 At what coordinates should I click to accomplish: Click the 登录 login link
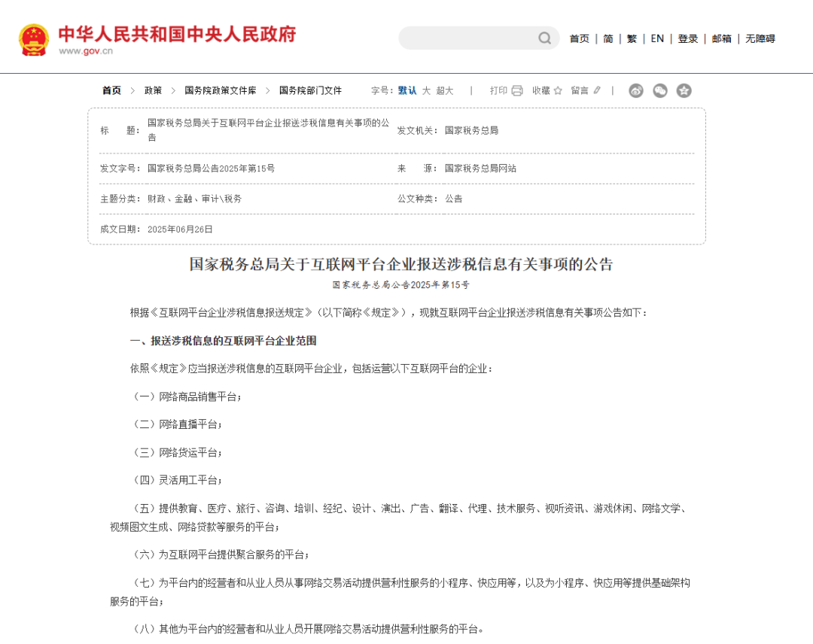pos(687,38)
